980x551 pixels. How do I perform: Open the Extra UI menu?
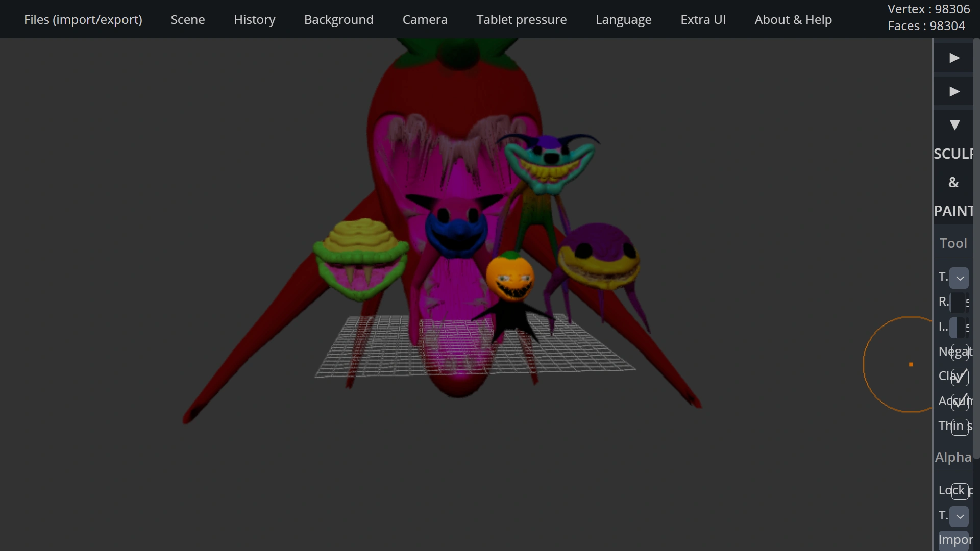tap(703, 19)
